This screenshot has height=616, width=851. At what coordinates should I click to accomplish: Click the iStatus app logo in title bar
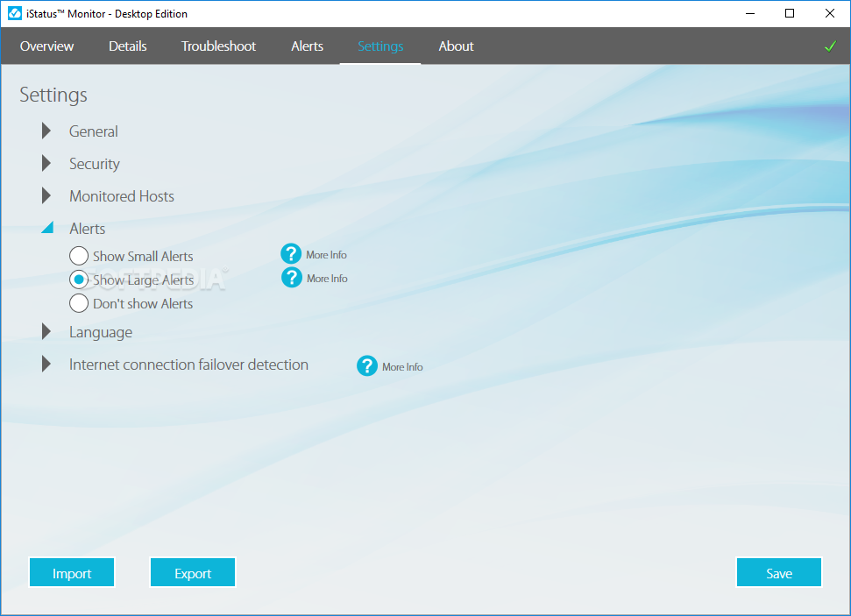pyautogui.click(x=15, y=13)
